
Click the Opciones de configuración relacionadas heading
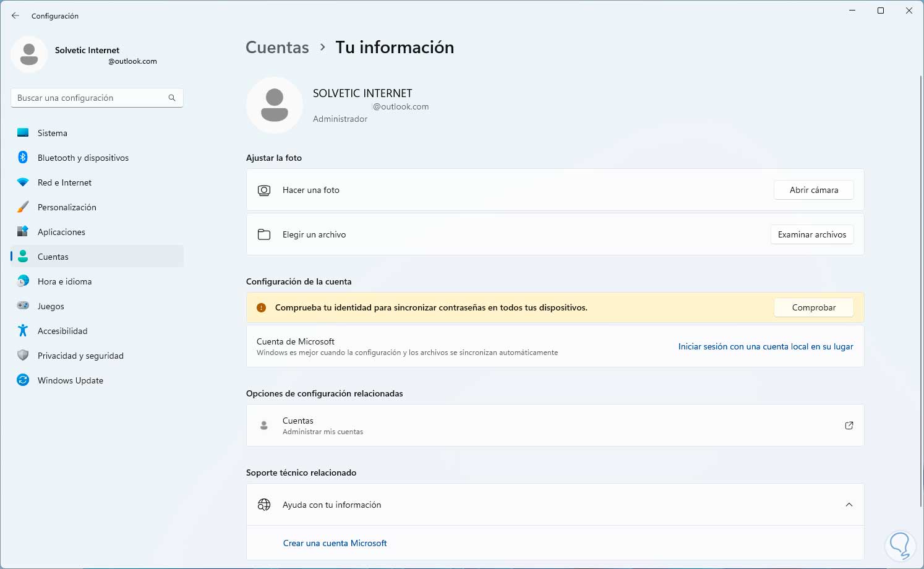(x=325, y=393)
